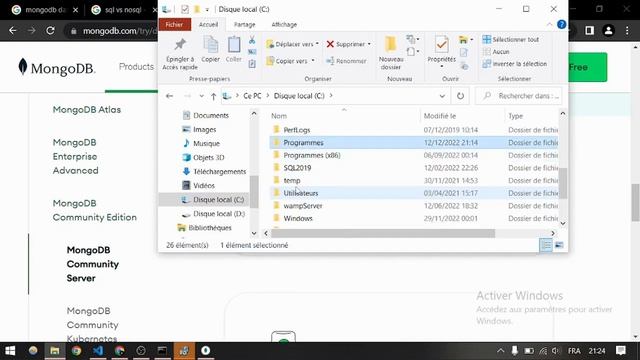
Task: Open notification center in taskbar
Action: (621, 351)
